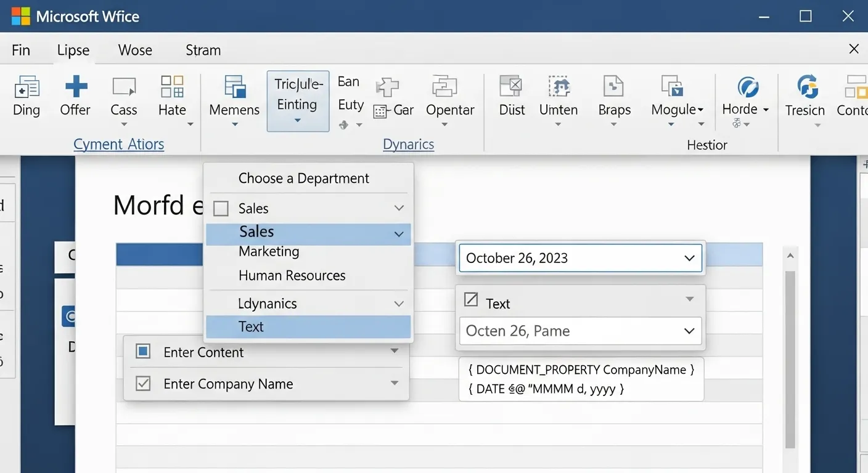Expand the Octen 26, Pame combo box
Image resolution: width=868 pixels, height=473 pixels.
[689, 331]
